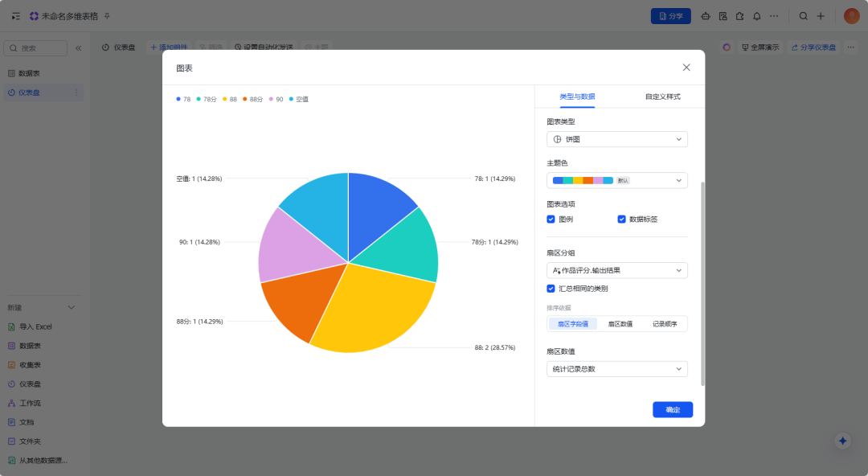Collapse the sidebar with double-chevron icon
This screenshot has height=476, width=868.
tap(78, 48)
